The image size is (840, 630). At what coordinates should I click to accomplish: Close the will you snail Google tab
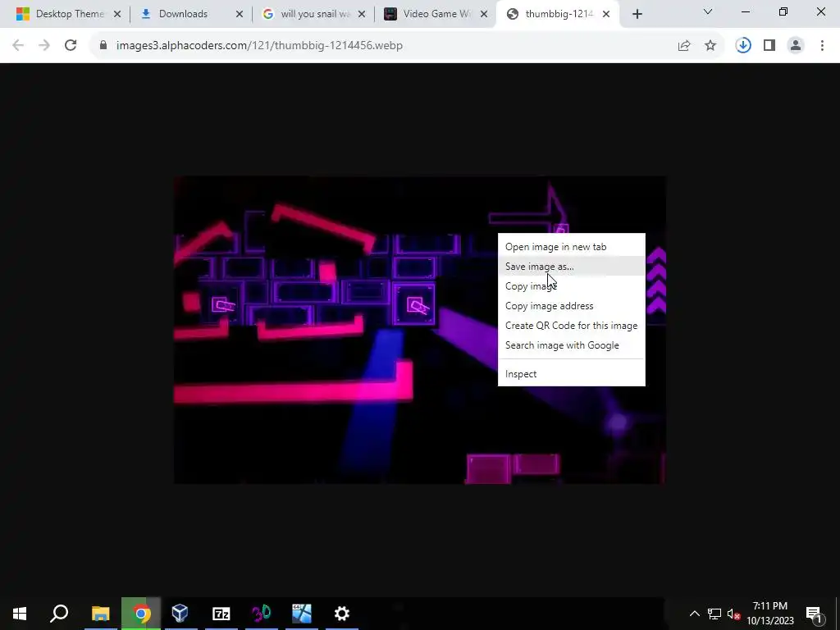[x=362, y=15]
